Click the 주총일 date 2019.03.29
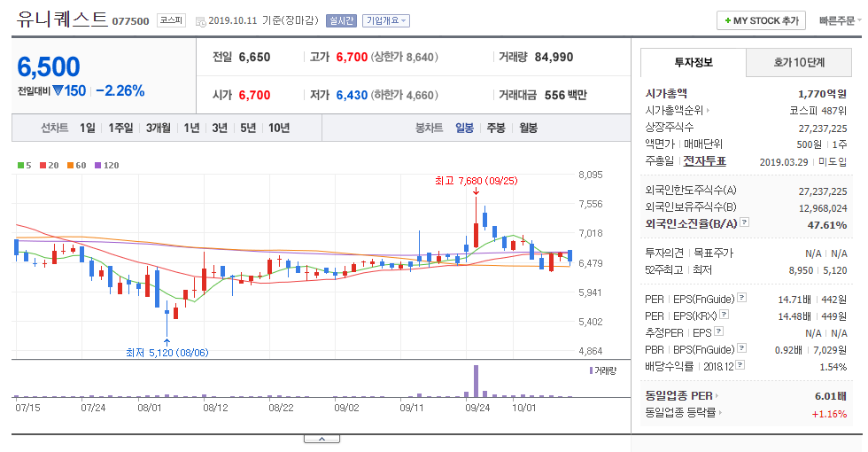The height and width of the screenshot is (452, 868). coord(784,162)
